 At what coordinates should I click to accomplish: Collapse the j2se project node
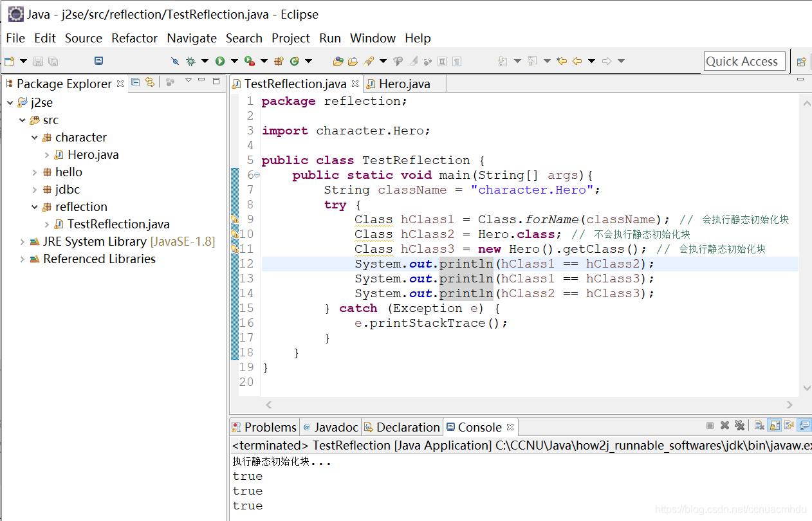point(10,102)
